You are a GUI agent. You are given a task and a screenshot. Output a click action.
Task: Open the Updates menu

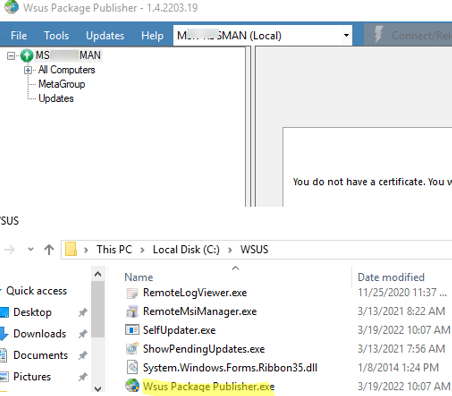pos(105,35)
